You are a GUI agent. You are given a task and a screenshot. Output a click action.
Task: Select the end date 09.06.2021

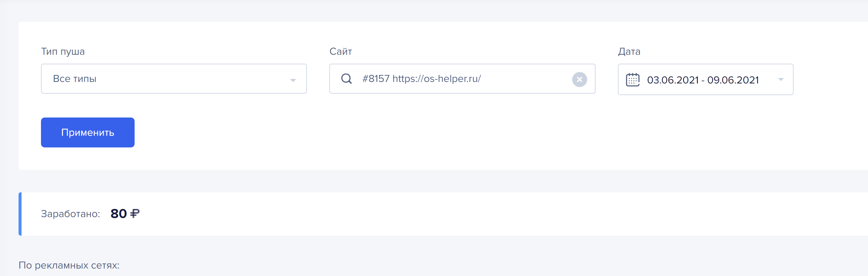733,80
